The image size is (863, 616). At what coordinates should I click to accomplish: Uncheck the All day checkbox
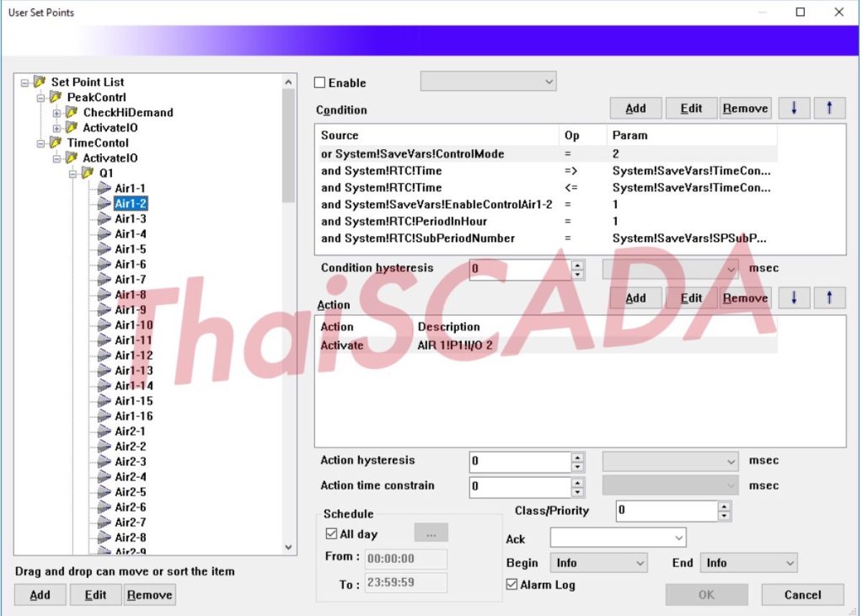tap(330, 533)
